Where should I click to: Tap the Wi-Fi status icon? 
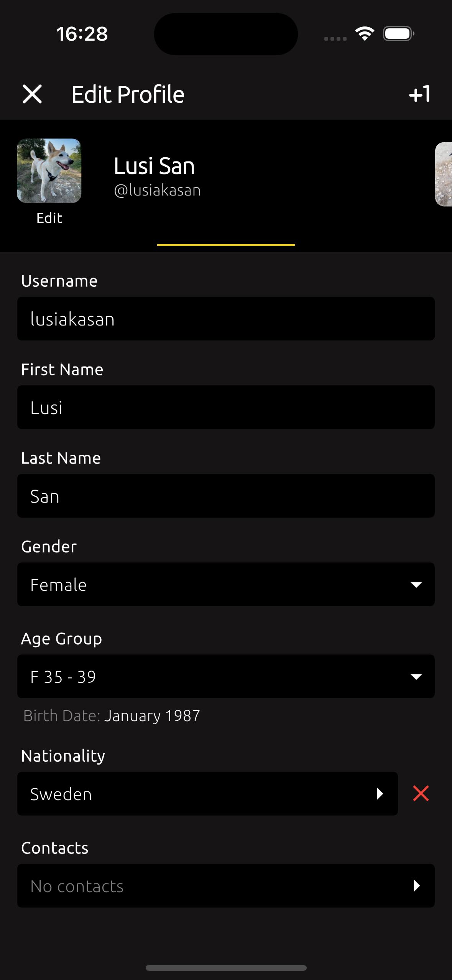(365, 34)
